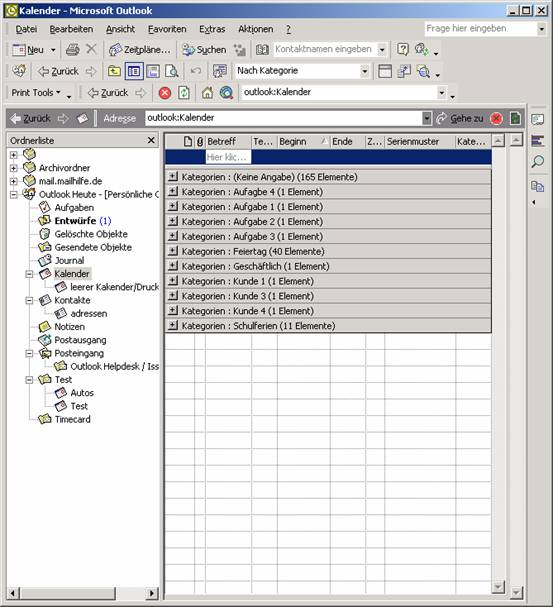The height and width of the screenshot is (607, 553).
Task: Select the Timecard folder
Action: pyautogui.click(x=72, y=419)
